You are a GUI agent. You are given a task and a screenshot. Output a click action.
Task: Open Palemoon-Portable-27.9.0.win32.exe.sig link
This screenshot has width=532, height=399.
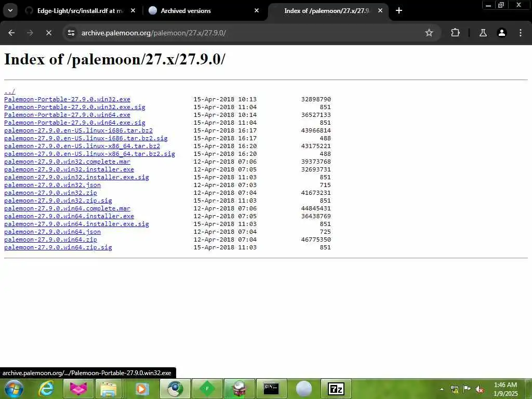pos(75,107)
